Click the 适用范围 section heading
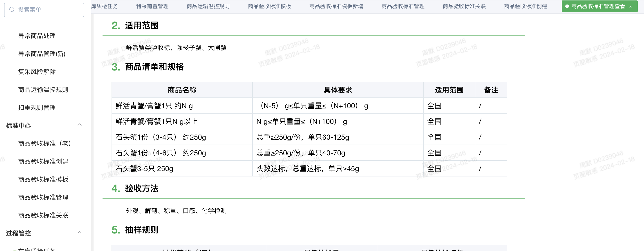The height and width of the screenshot is (251, 644). pos(142,25)
